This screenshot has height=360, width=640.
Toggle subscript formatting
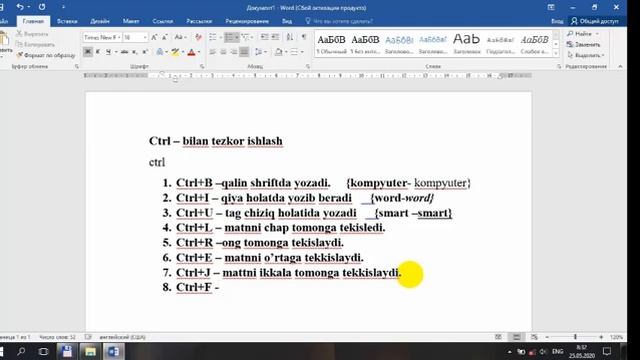135,52
